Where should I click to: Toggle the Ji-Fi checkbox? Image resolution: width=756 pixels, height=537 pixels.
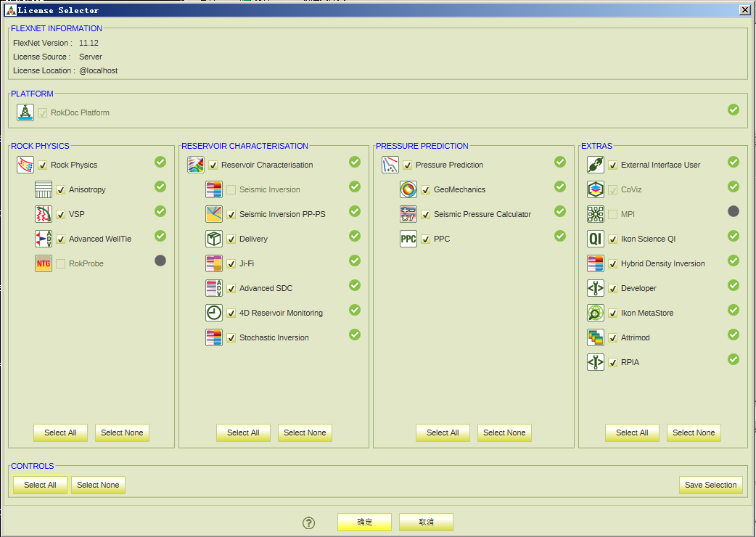point(231,263)
